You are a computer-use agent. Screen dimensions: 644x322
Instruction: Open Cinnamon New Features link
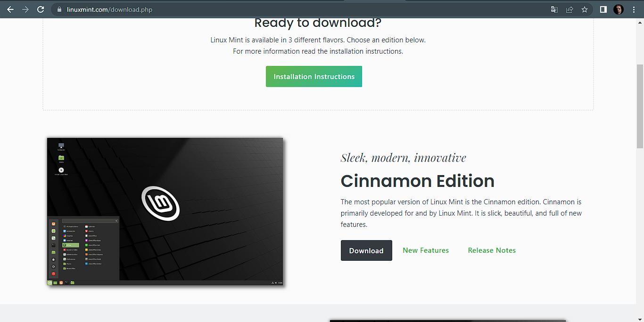click(x=426, y=250)
